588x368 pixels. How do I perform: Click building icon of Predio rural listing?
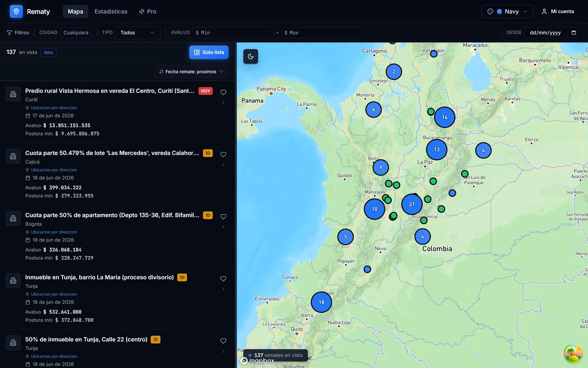click(x=13, y=94)
